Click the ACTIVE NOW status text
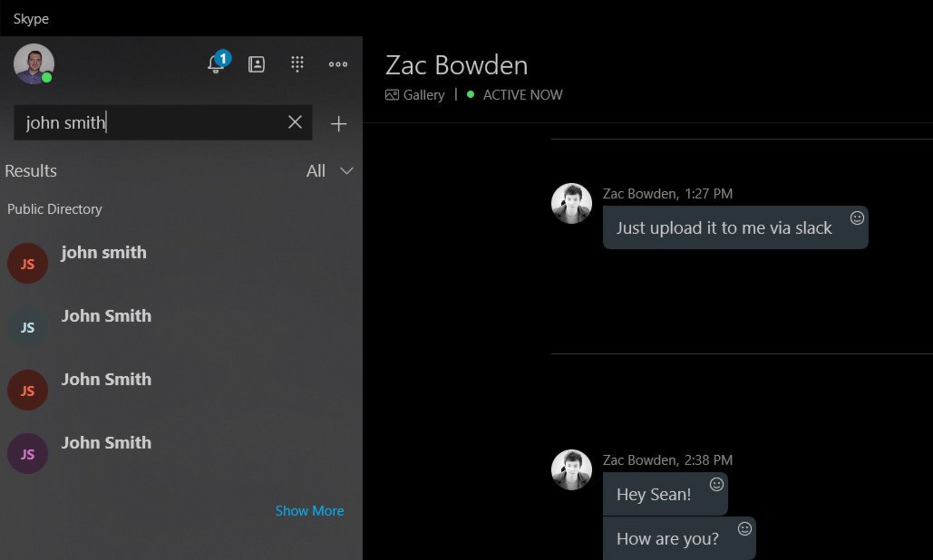933x560 pixels. (x=522, y=95)
